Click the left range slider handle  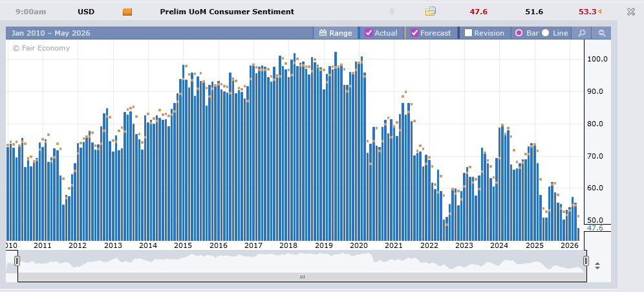pyautogui.click(x=17, y=261)
